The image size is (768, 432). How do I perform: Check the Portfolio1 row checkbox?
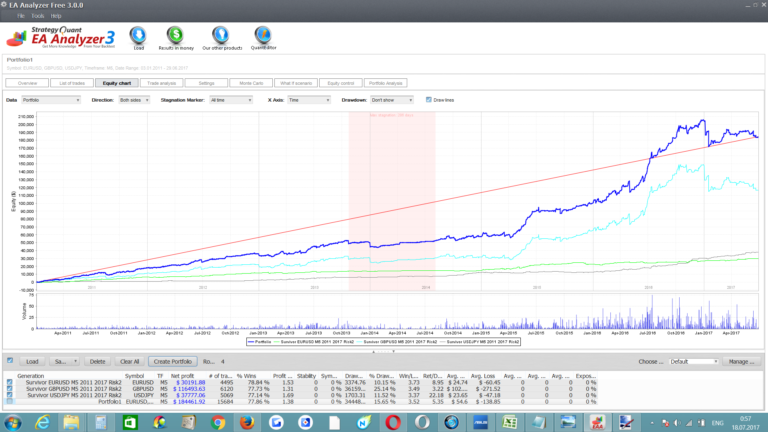pyautogui.click(x=9, y=401)
